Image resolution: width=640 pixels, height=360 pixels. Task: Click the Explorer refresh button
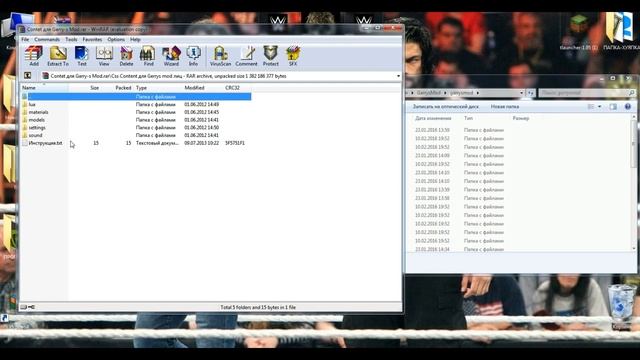click(x=530, y=93)
